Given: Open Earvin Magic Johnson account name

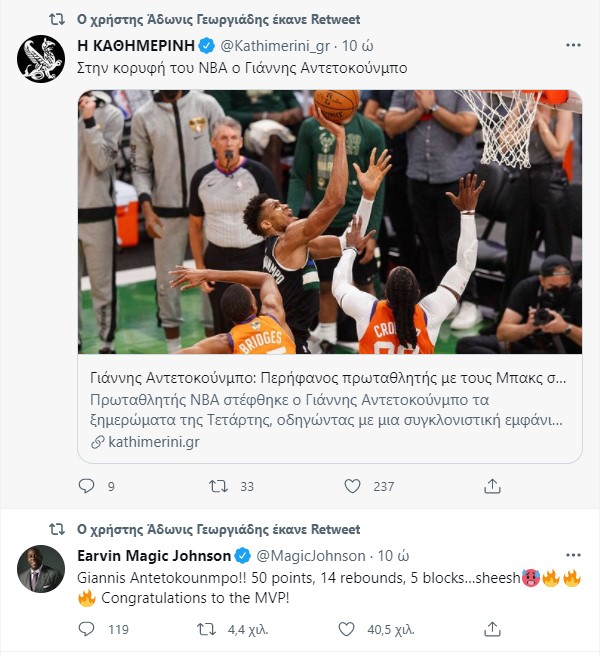Looking at the screenshot, I should (153, 555).
